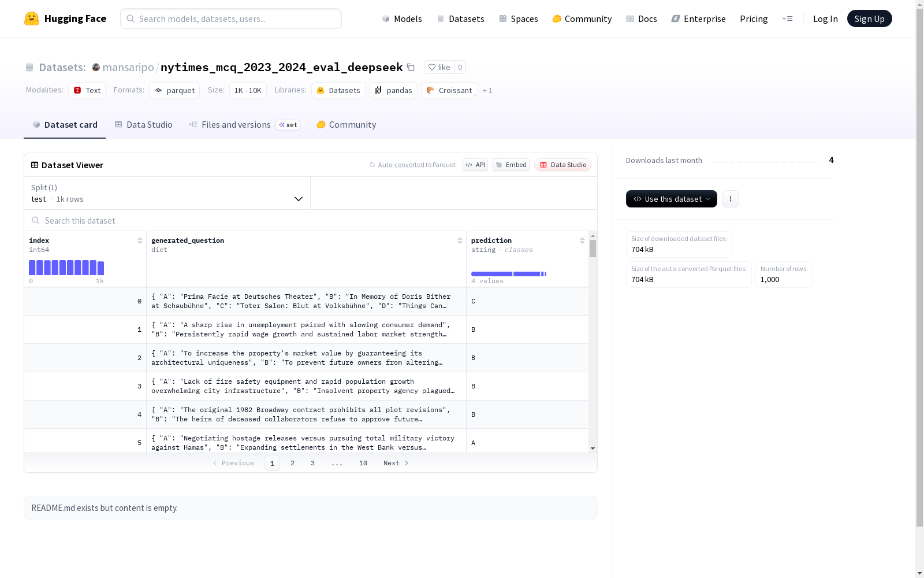Image resolution: width=924 pixels, height=578 pixels.
Task: Go to page 2 of results
Action: coord(293,463)
